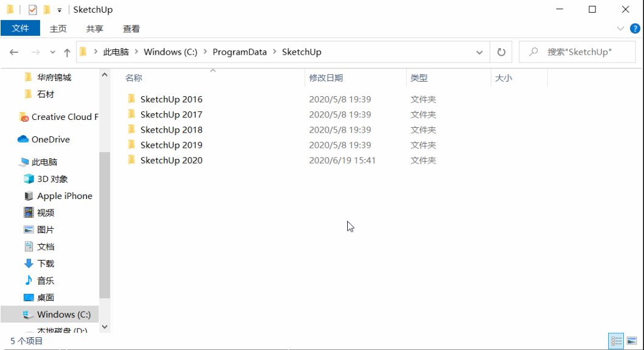Click Windows (C:) in the address path
Screen dimensions: 644x350
pos(170,52)
